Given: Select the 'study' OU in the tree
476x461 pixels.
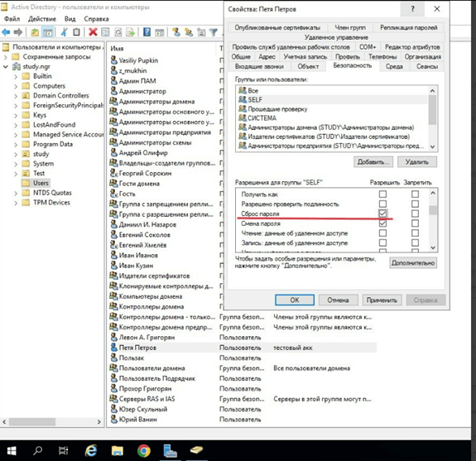Looking at the screenshot, I should click(41, 154).
